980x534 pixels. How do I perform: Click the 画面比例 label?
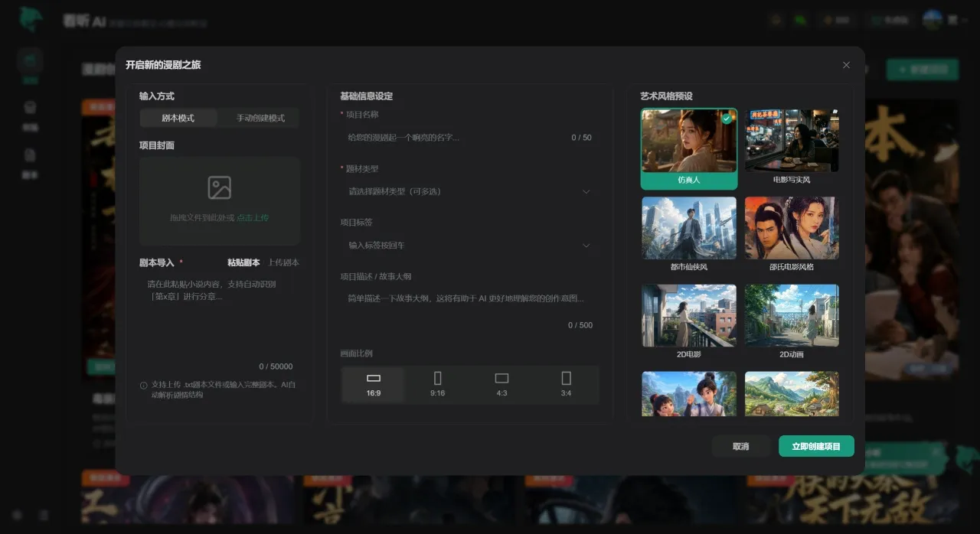coord(357,353)
